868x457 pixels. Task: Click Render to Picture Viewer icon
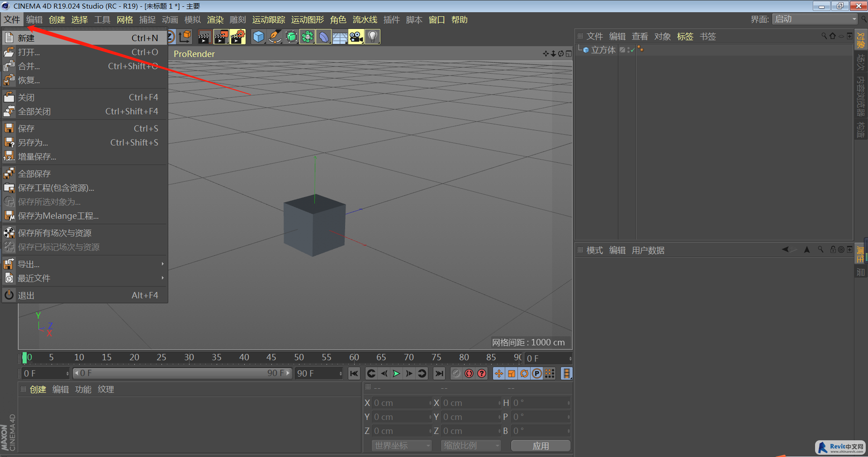[221, 37]
